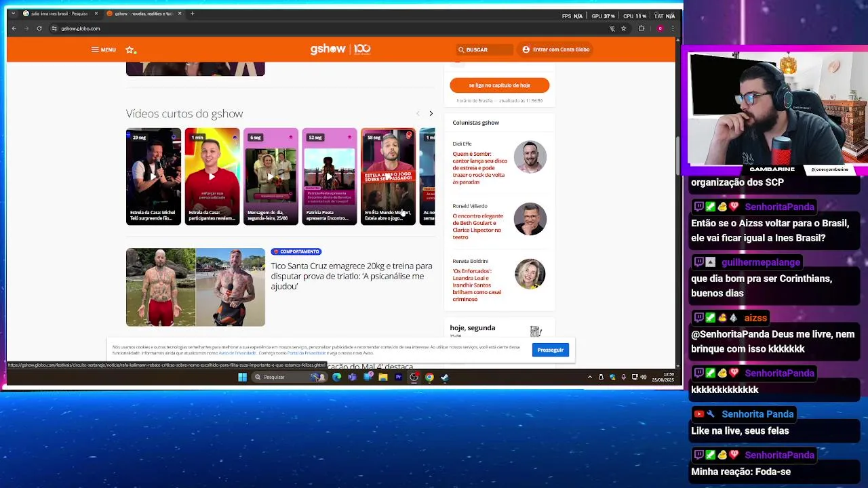The height and width of the screenshot is (488, 868).
Task: Reload the gshow page
Action: [39, 28]
